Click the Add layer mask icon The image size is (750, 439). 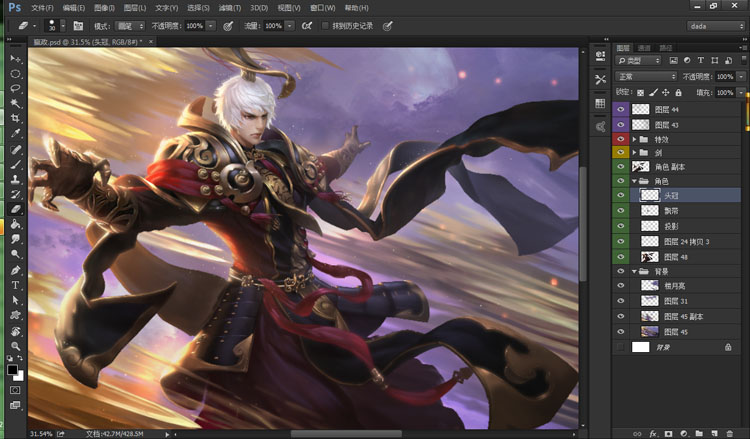(668, 433)
